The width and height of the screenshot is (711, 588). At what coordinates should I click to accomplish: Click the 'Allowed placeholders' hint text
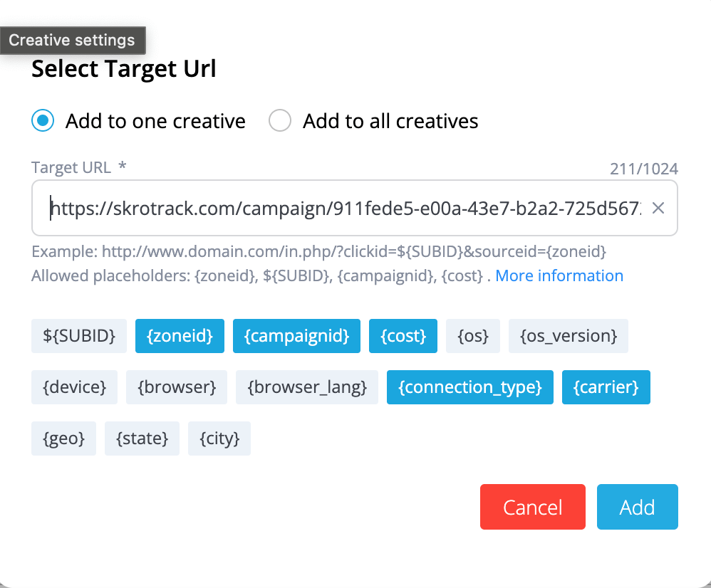click(x=261, y=276)
